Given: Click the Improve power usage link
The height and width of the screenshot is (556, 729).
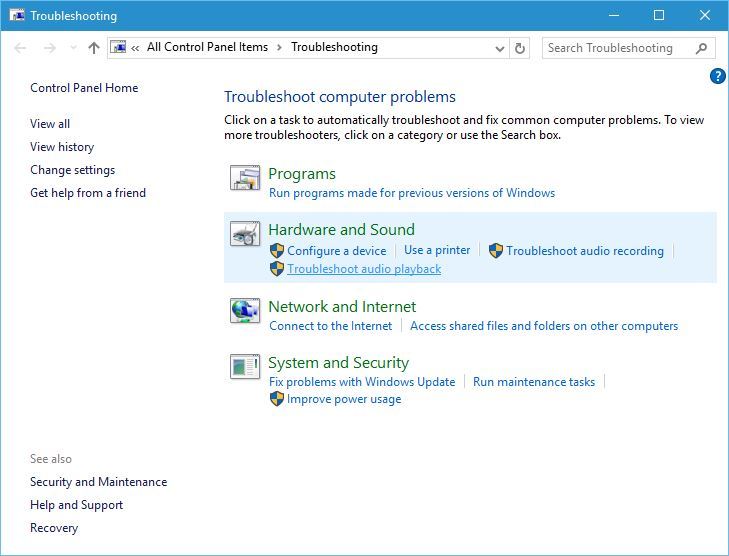Looking at the screenshot, I should tap(344, 399).
